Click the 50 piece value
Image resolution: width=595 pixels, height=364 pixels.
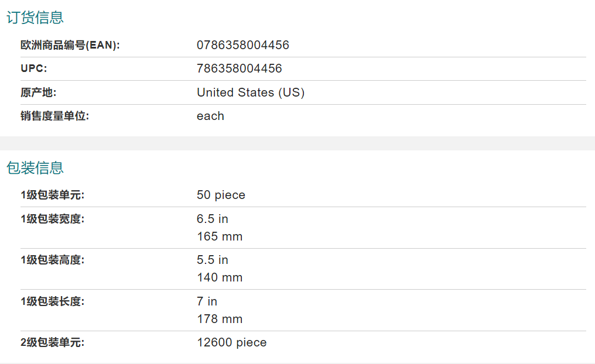[x=221, y=195]
